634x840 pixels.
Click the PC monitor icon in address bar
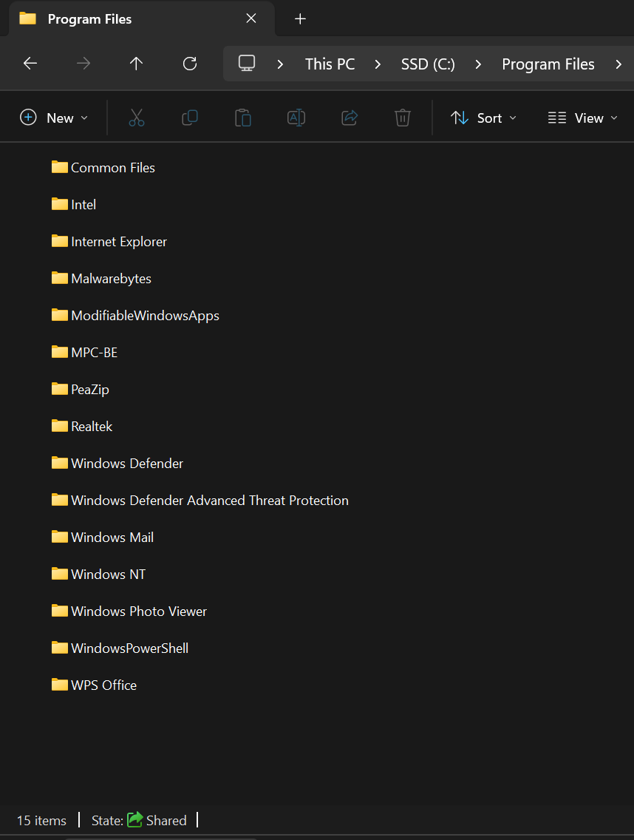[247, 63]
